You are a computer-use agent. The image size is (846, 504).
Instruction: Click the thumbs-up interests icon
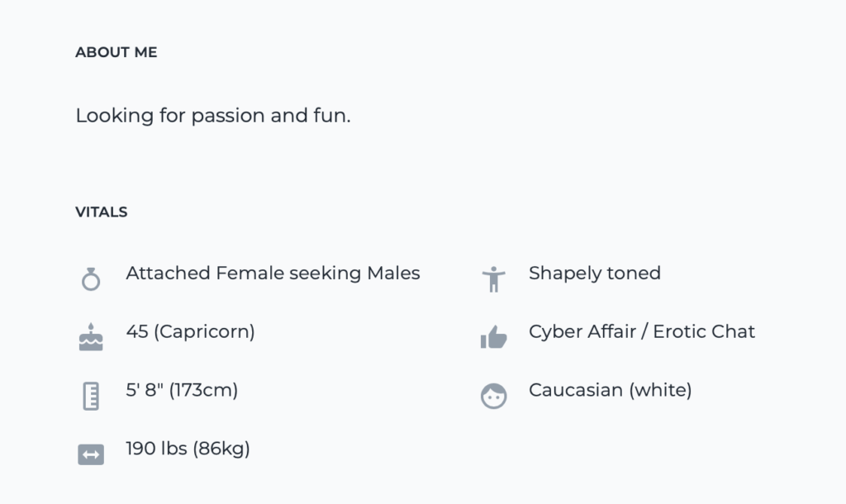click(493, 337)
